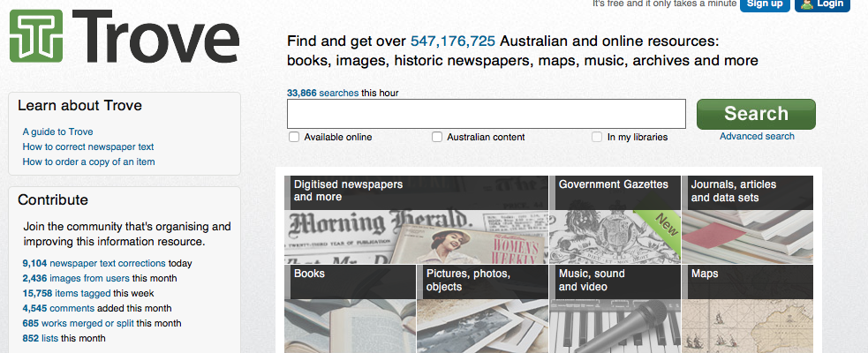Click the green Search button
The width and height of the screenshot is (868, 353).
(x=756, y=114)
